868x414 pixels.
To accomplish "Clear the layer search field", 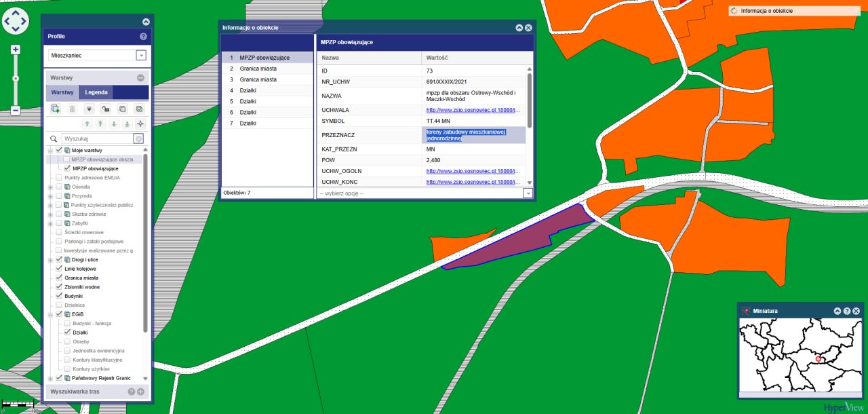I will [x=138, y=138].
